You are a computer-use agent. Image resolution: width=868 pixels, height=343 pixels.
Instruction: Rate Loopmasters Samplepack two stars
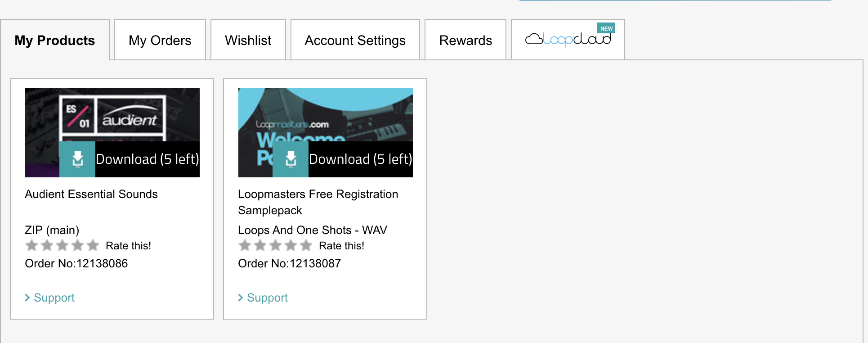260,245
